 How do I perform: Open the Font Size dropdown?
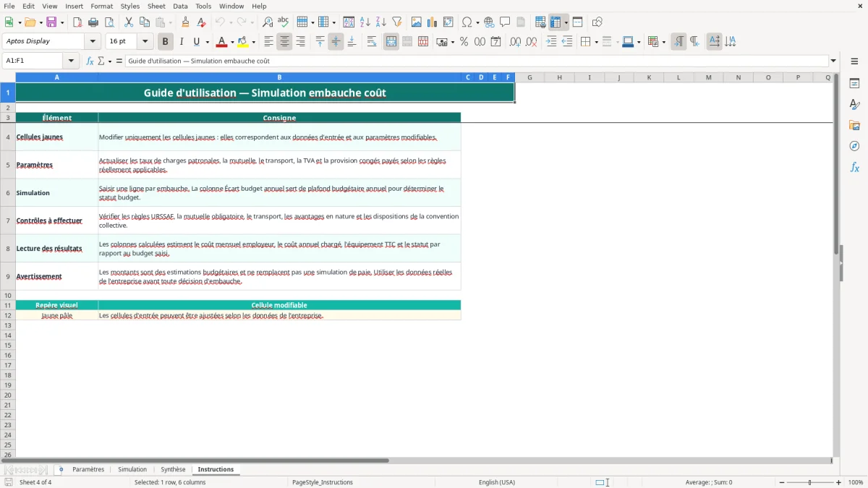145,42
